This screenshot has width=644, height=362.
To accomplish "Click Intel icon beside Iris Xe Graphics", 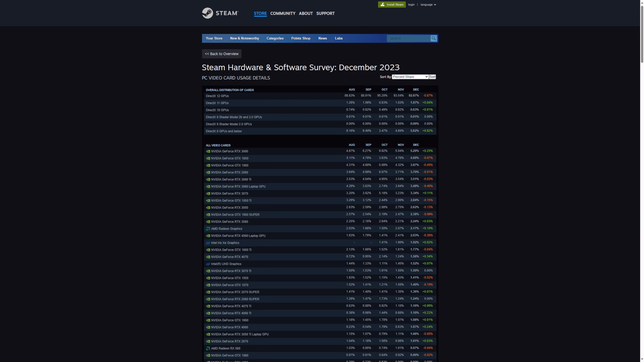I will click(x=208, y=243).
